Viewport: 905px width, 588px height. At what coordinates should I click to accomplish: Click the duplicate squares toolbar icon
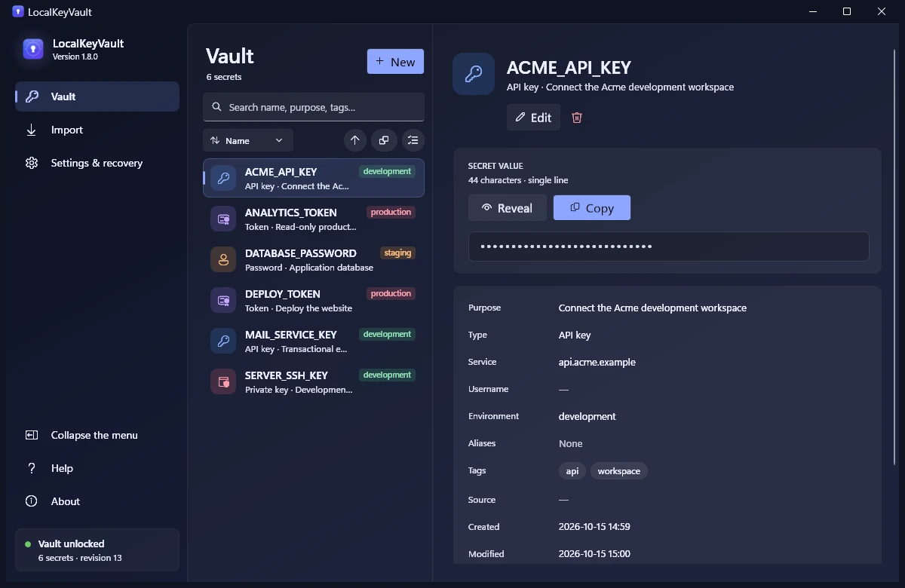coord(384,140)
